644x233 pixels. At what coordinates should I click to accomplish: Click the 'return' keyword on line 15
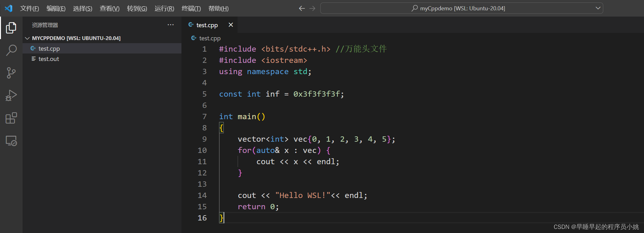click(251, 207)
